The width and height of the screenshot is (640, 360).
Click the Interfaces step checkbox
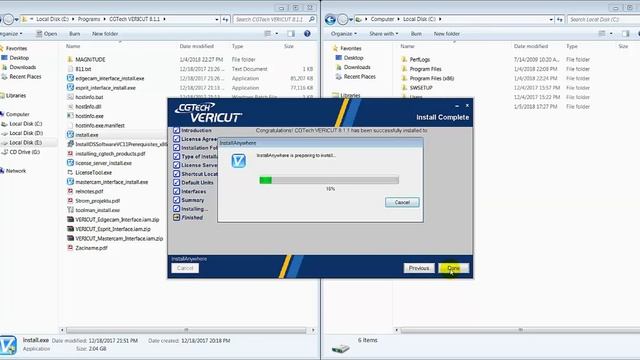176,191
